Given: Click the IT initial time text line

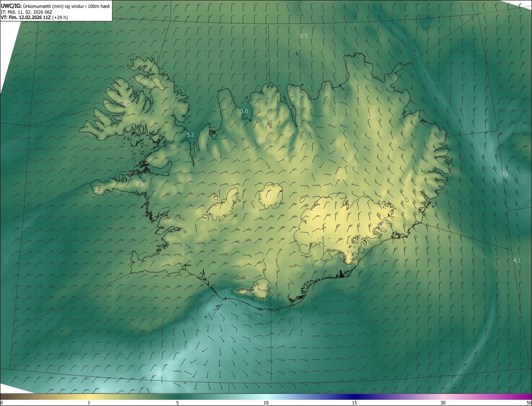Looking at the screenshot, I should coord(26,12).
